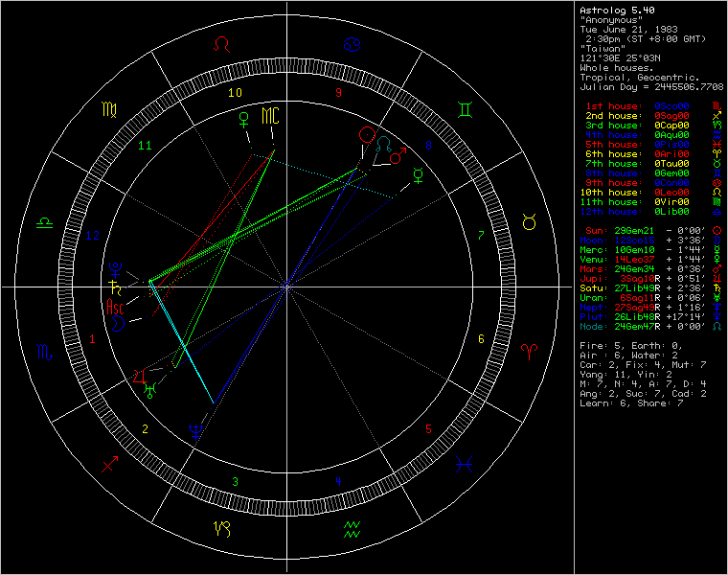The width and height of the screenshot is (728, 575).
Task: Click the red Sun symbol in the chart
Action: (x=367, y=135)
